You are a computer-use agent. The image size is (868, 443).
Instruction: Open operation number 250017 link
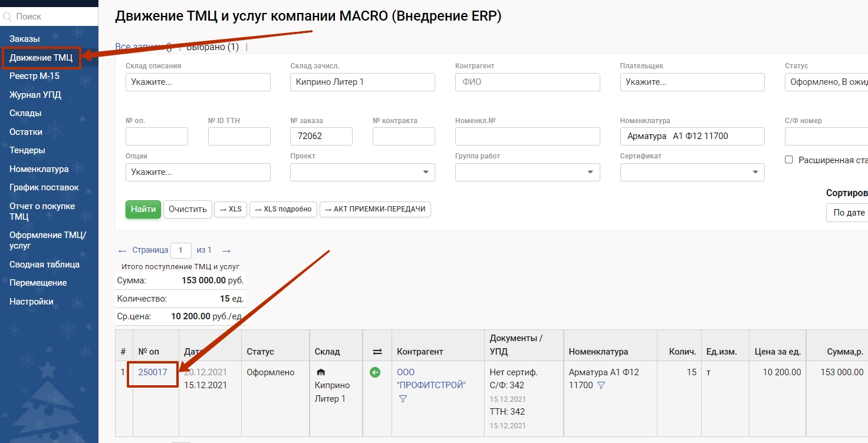point(153,372)
